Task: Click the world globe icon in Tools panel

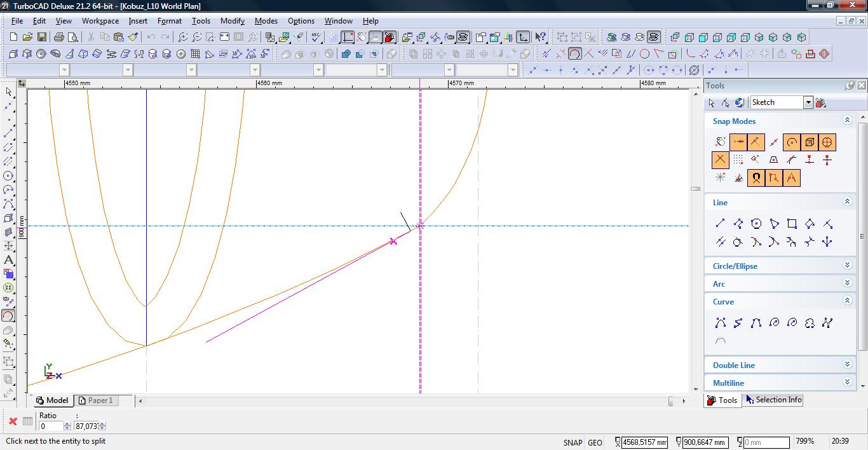Action: pos(739,102)
